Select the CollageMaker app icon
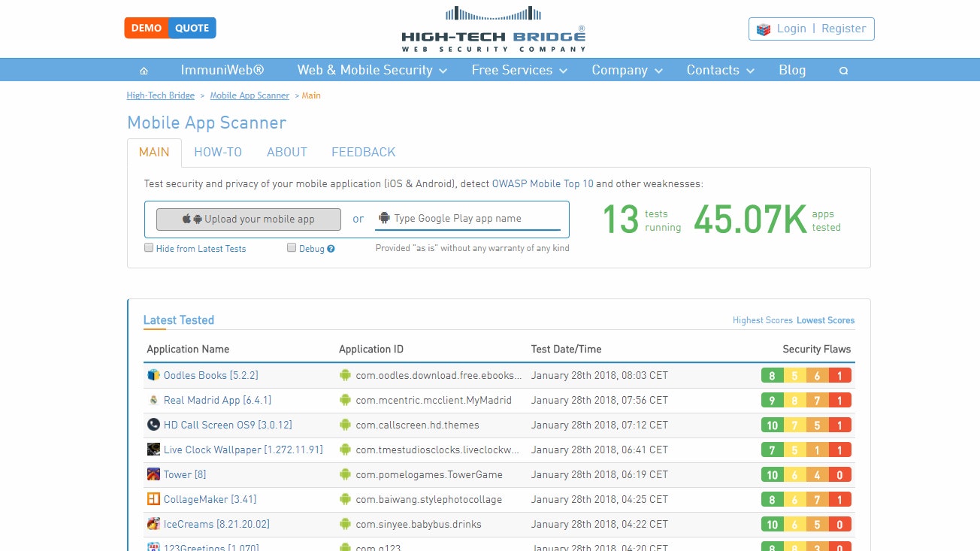Image resolution: width=980 pixels, height=551 pixels. pos(153,499)
